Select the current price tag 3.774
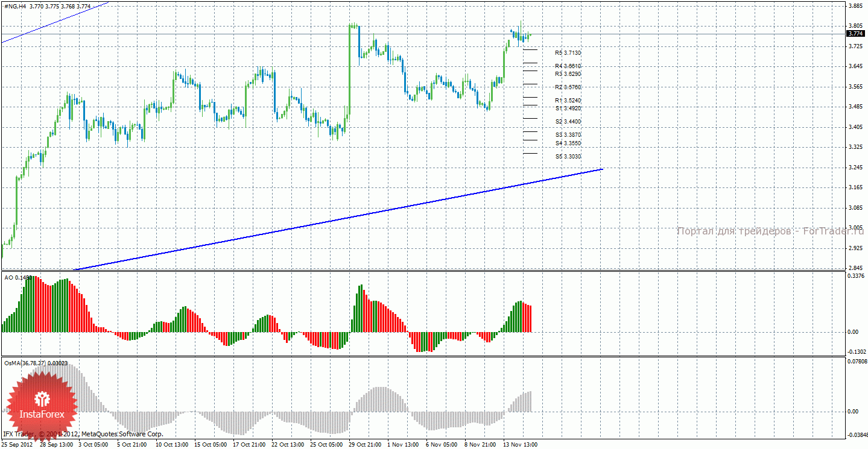This screenshot has width=868, height=449. coord(856,34)
